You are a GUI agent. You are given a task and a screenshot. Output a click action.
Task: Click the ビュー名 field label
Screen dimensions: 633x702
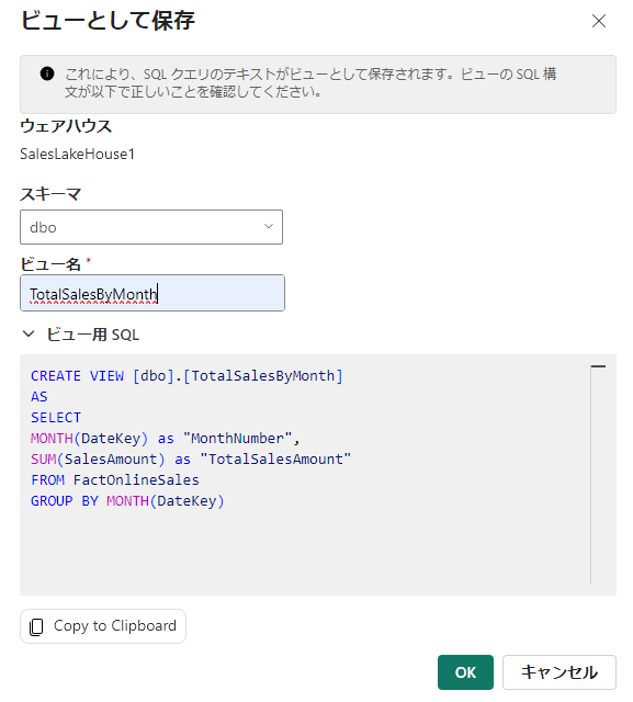point(53,263)
